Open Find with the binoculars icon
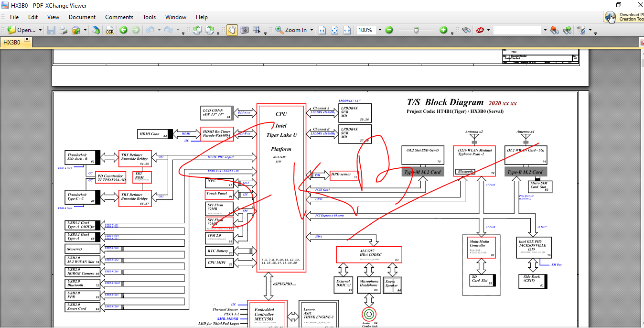The height and width of the screenshot is (328, 644). pos(466,30)
